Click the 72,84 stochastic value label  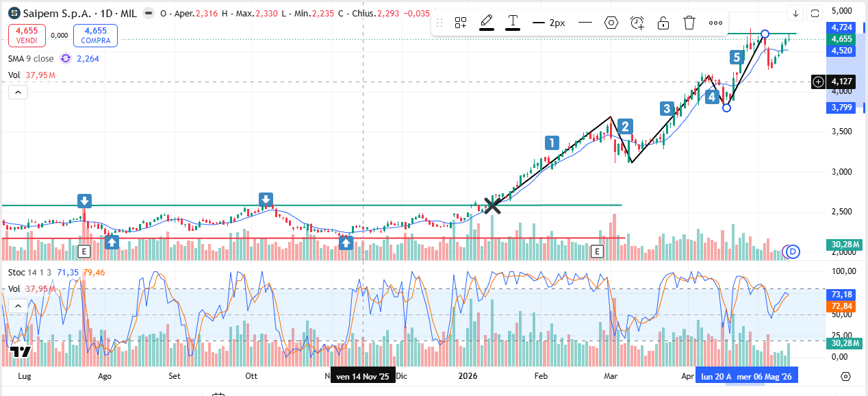tap(841, 306)
